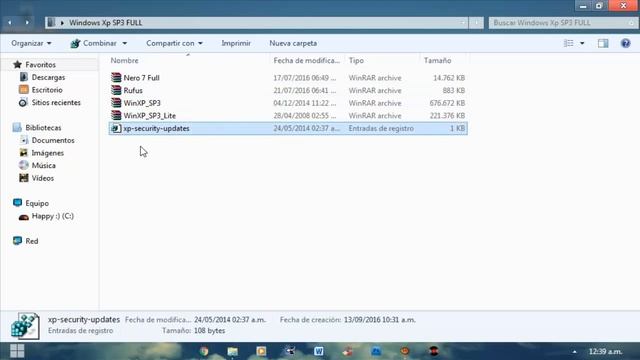The height and width of the screenshot is (360, 640).
Task: Select the WinXP_SP3_Lite archive icon
Action: pyautogui.click(x=116, y=116)
